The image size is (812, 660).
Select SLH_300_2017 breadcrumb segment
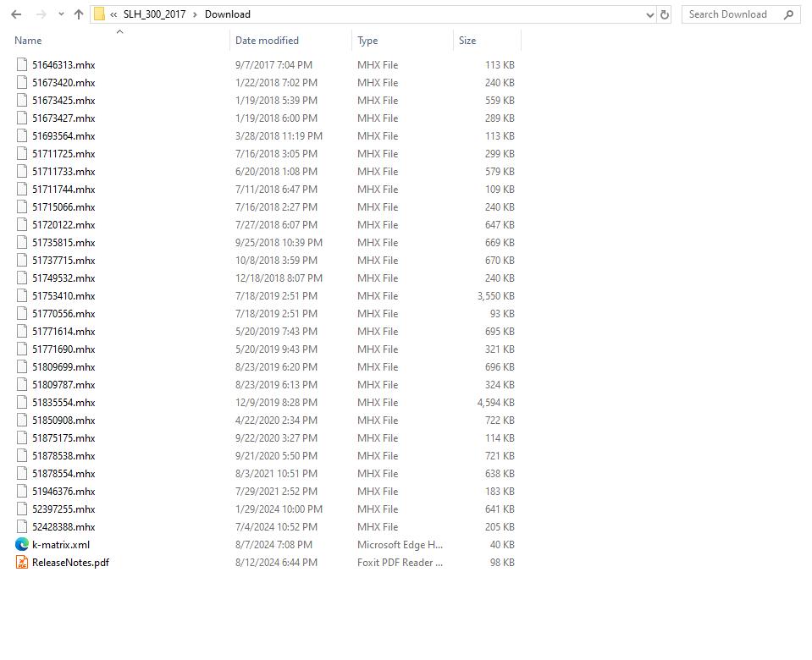[x=154, y=14]
